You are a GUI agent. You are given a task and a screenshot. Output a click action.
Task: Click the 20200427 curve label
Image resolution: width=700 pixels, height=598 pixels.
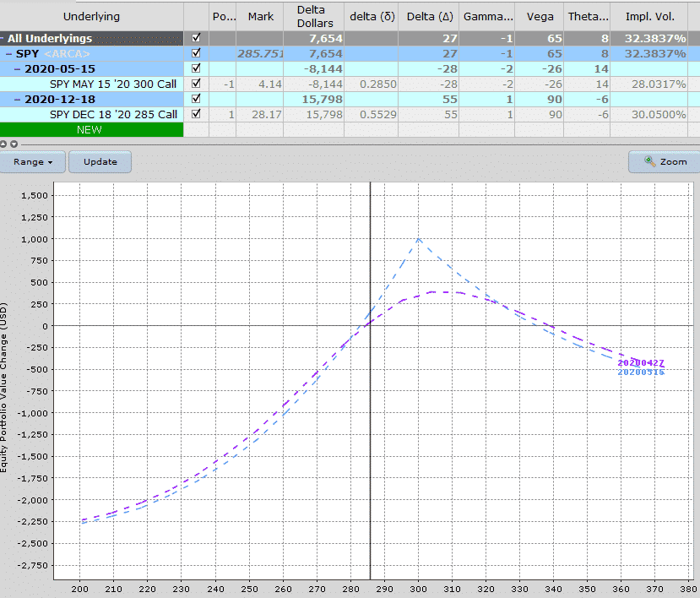(x=641, y=363)
